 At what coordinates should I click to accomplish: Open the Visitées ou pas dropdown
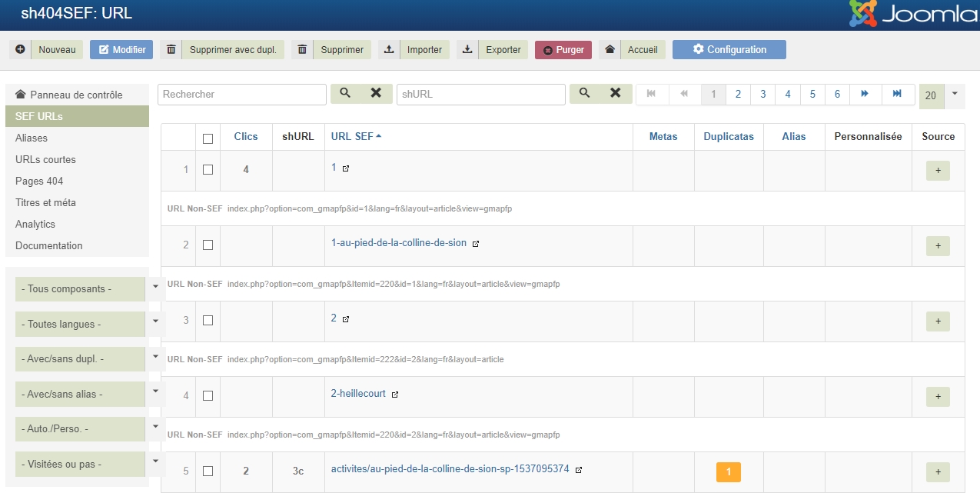(x=90, y=464)
